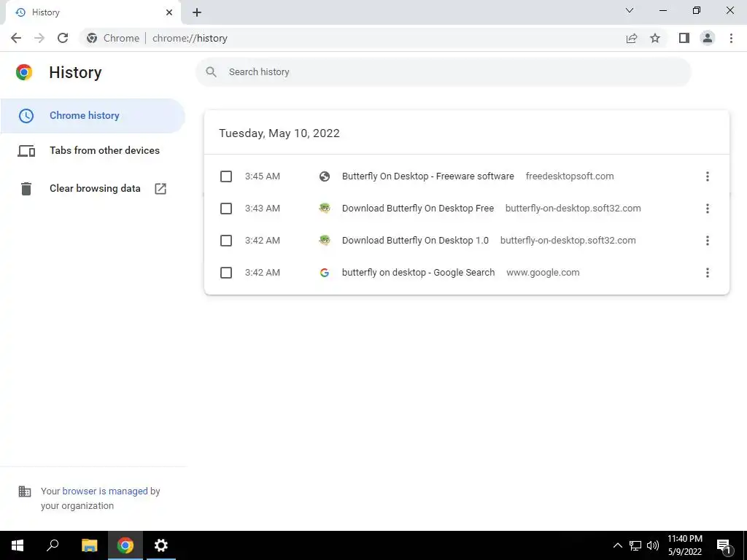Open Windows taskbar search
The width and height of the screenshot is (747, 560).
[x=53, y=545]
